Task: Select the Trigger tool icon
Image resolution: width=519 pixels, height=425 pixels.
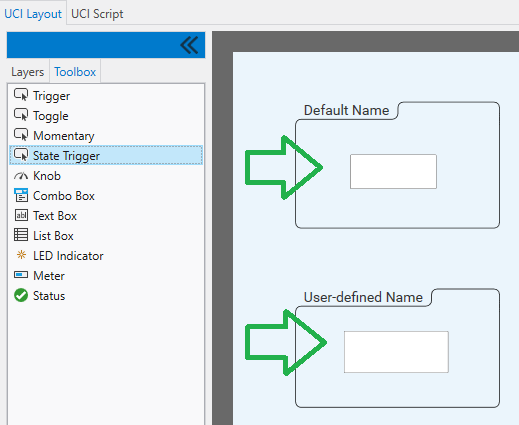Action: (21, 95)
